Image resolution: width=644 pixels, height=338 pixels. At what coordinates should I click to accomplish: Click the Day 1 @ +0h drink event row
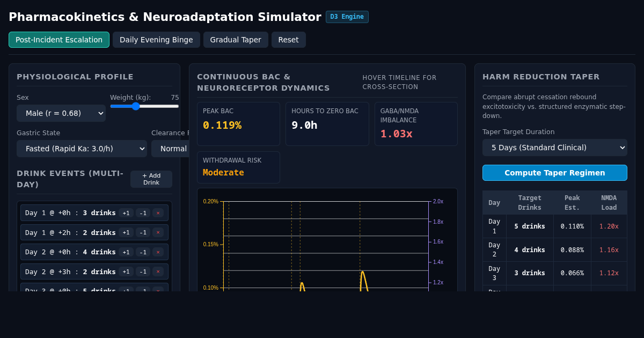[94, 213]
